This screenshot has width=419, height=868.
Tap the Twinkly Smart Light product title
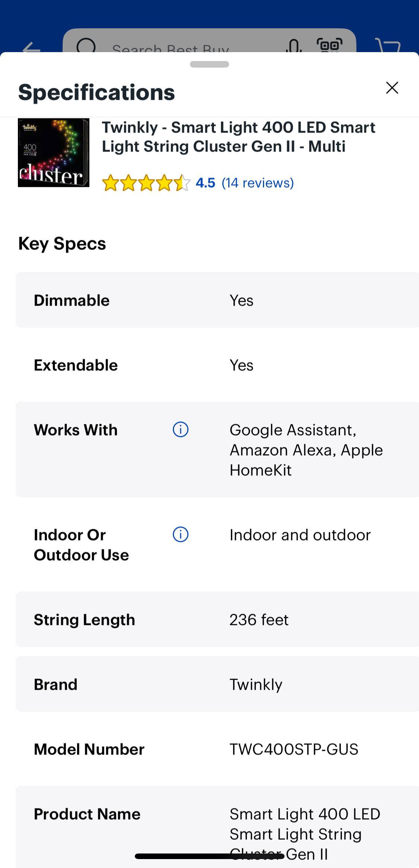click(x=238, y=137)
